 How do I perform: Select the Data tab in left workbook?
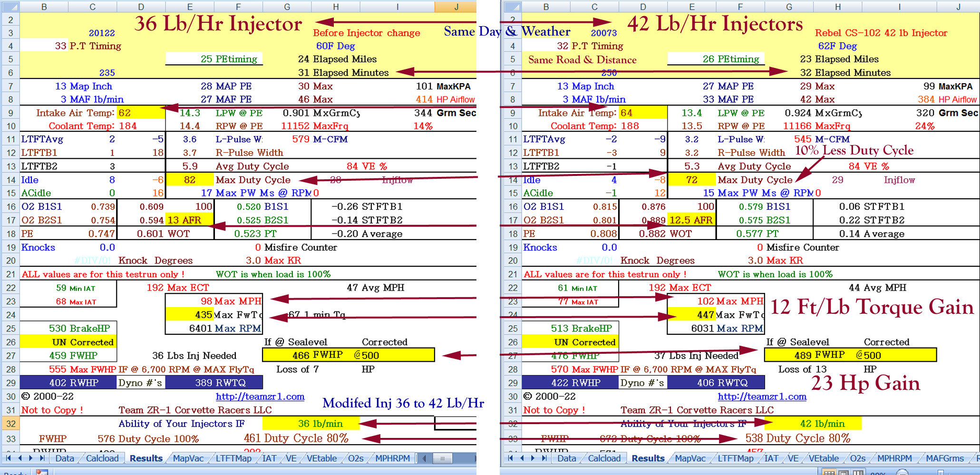pyautogui.click(x=65, y=458)
